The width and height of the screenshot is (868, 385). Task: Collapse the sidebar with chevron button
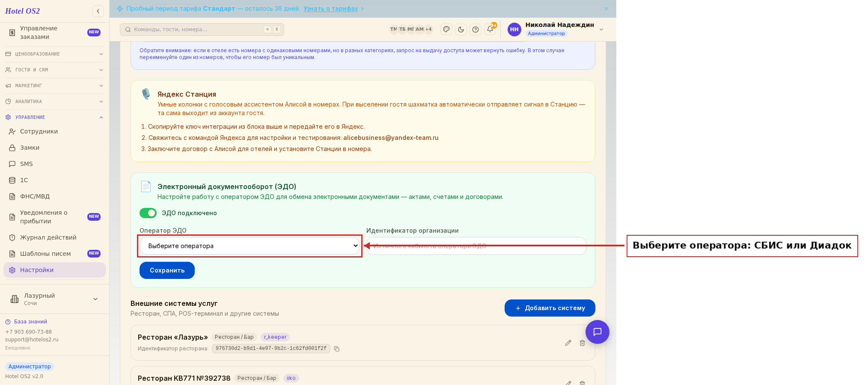pos(98,11)
